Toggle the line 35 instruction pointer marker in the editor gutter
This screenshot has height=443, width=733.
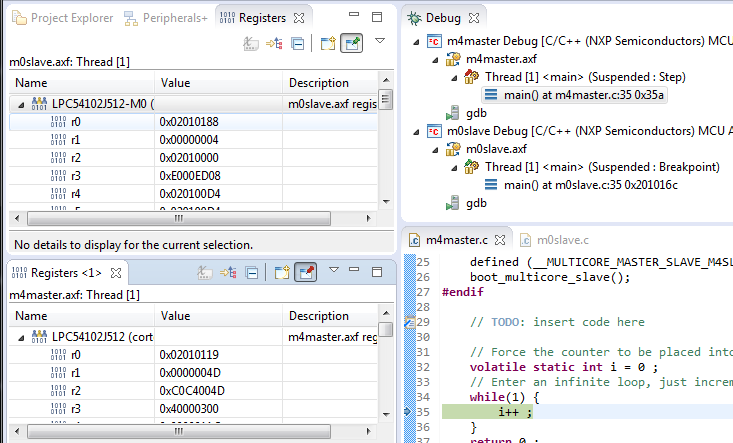click(407, 410)
